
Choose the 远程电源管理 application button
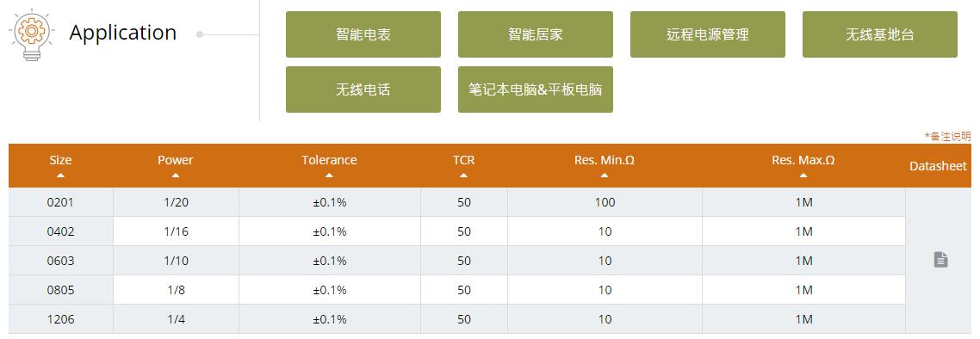coord(708,34)
